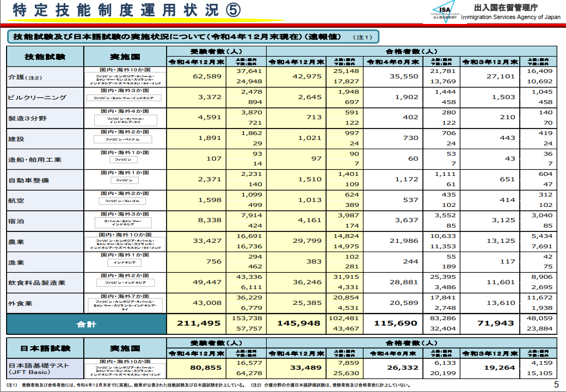
Task: Click the value 2,645 in ビルクリーニング row
Action: tap(310, 97)
